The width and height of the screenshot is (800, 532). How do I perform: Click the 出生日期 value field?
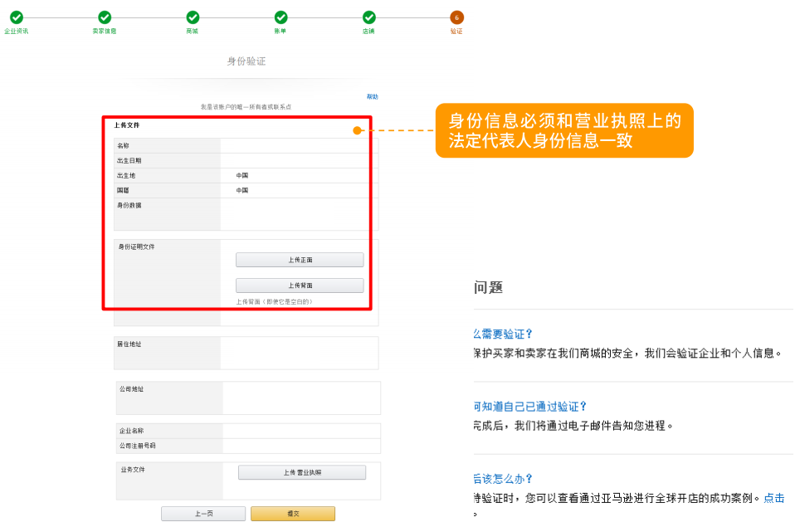pyautogui.click(x=299, y=161)
